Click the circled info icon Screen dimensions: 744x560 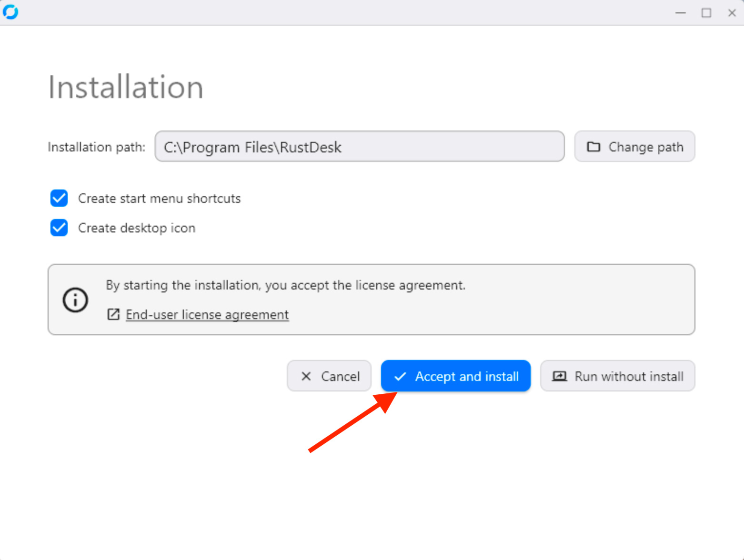coord(75,300)
